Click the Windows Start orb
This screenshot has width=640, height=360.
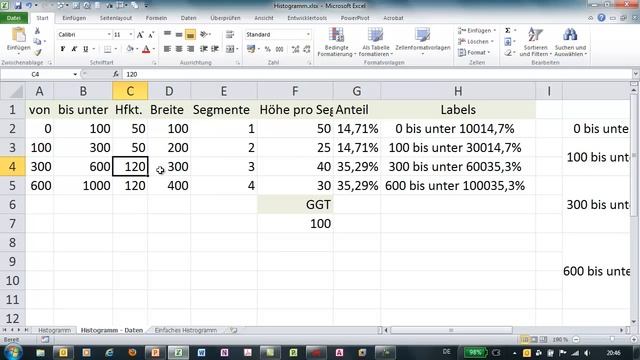tap(13, 352)
